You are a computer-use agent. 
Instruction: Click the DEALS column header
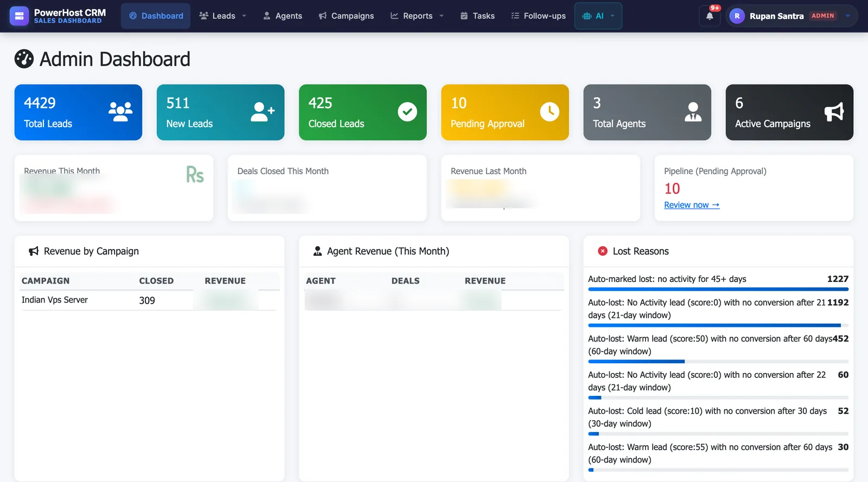[x=405, y=281]
